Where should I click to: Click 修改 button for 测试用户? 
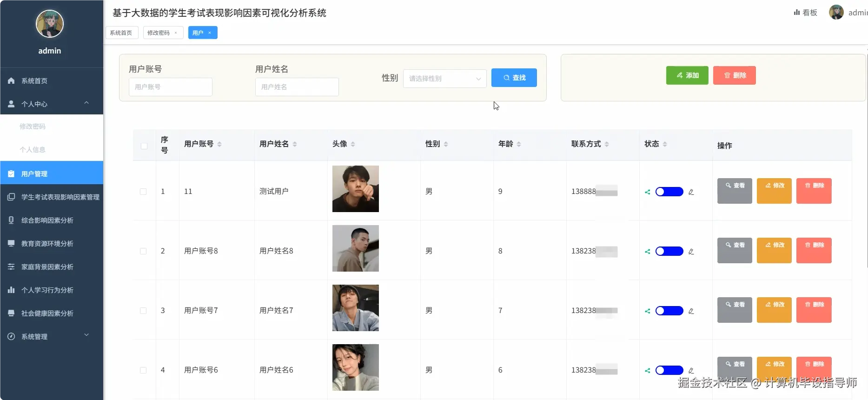coord(774,191)
